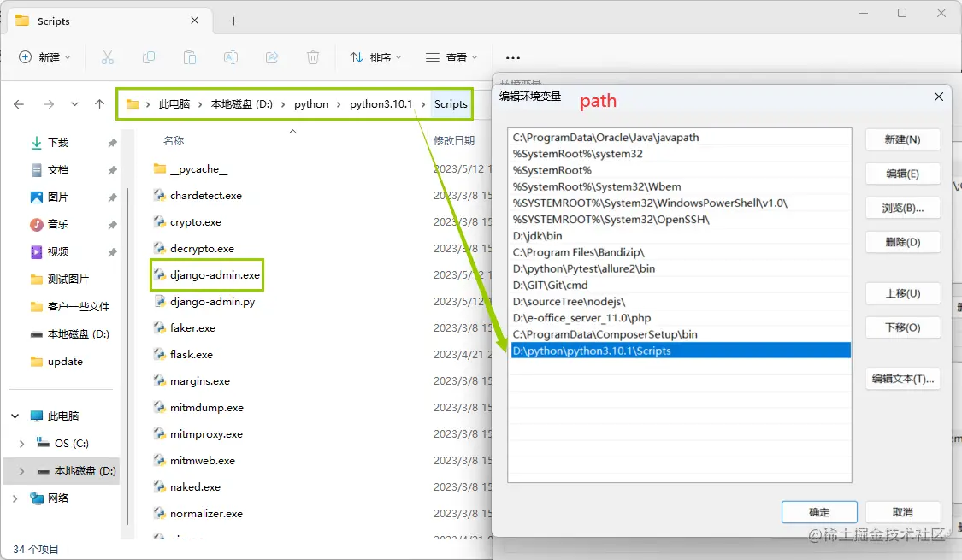This screenshot has width=962, height=560.
Task: Click 浏览(B)... button in path dialog
Action: point(902,208)
